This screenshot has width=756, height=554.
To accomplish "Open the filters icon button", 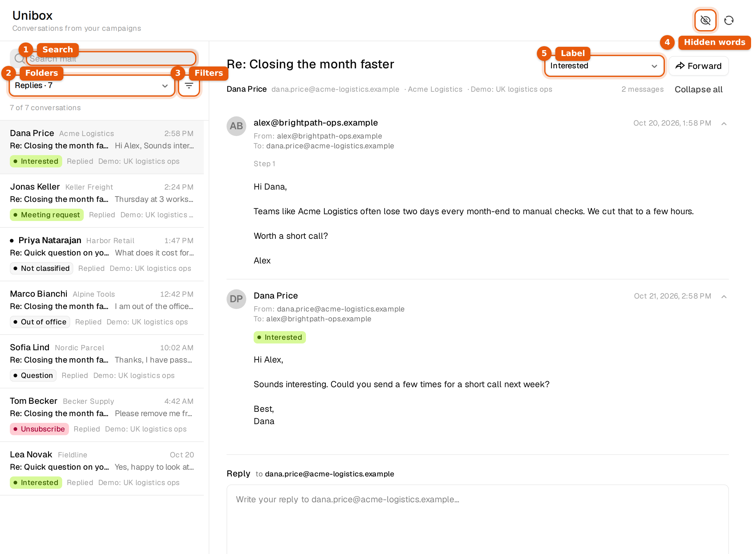I will (189, 86).
